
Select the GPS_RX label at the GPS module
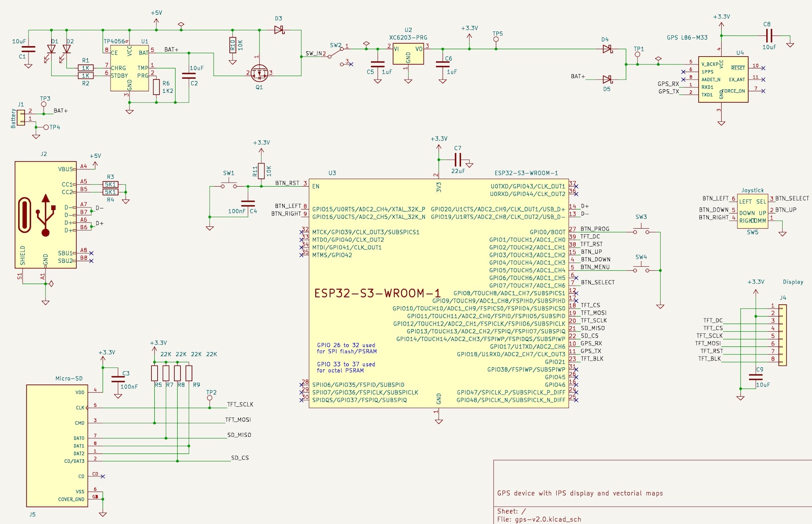tap(668, 84)
